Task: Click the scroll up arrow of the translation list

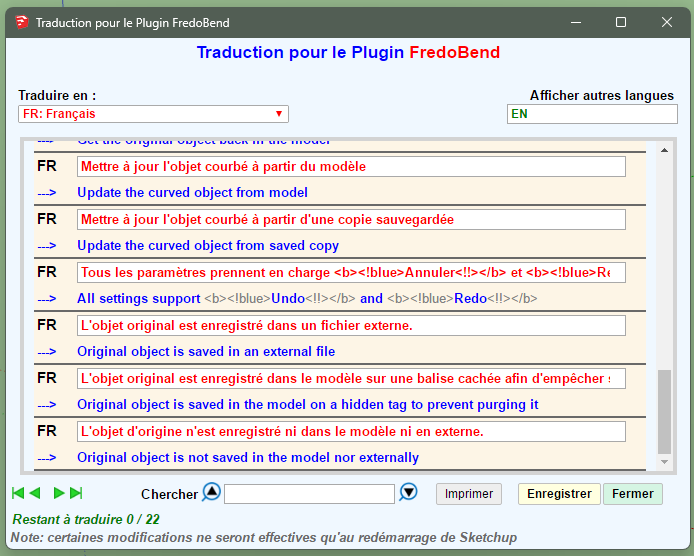Action: [664, 150]
